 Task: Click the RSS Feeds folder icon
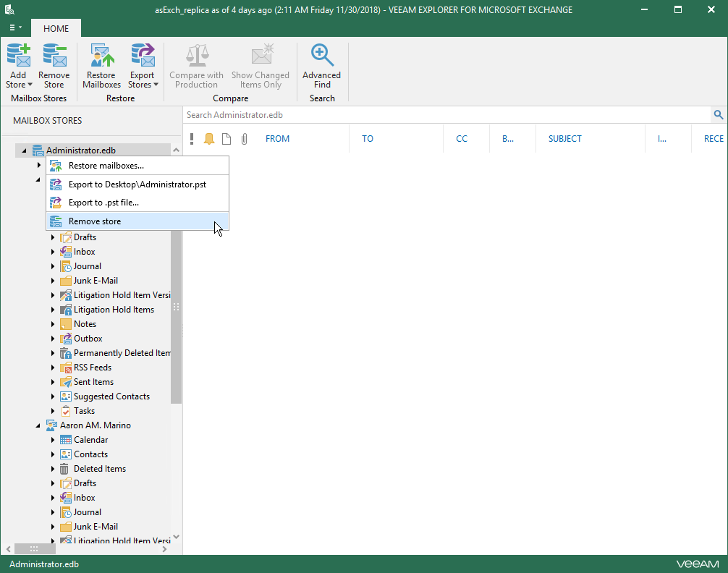[x=65, y=368]
